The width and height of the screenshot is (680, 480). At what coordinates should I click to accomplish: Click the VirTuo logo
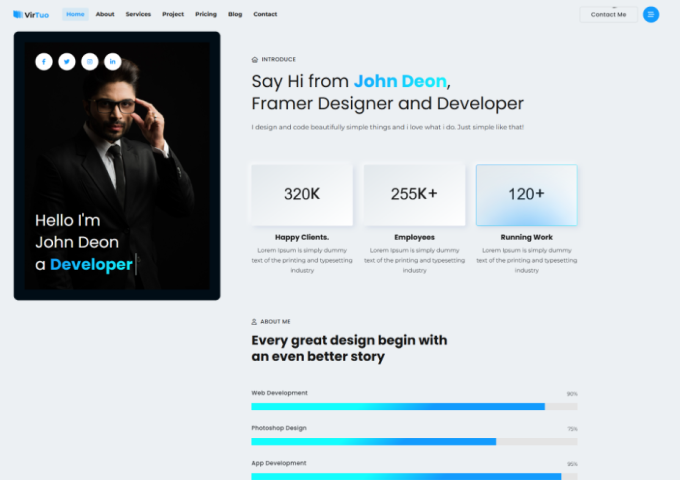31,14
